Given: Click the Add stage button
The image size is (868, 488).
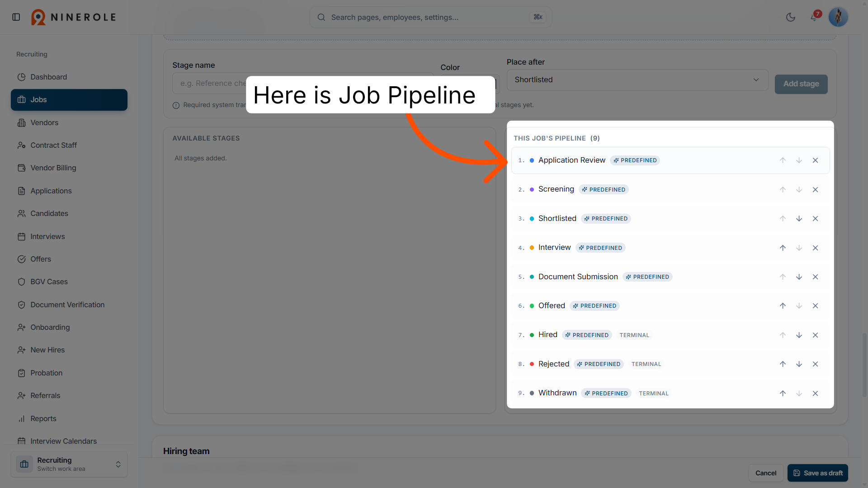Looking at the screenshot, I should coord(801,84).
